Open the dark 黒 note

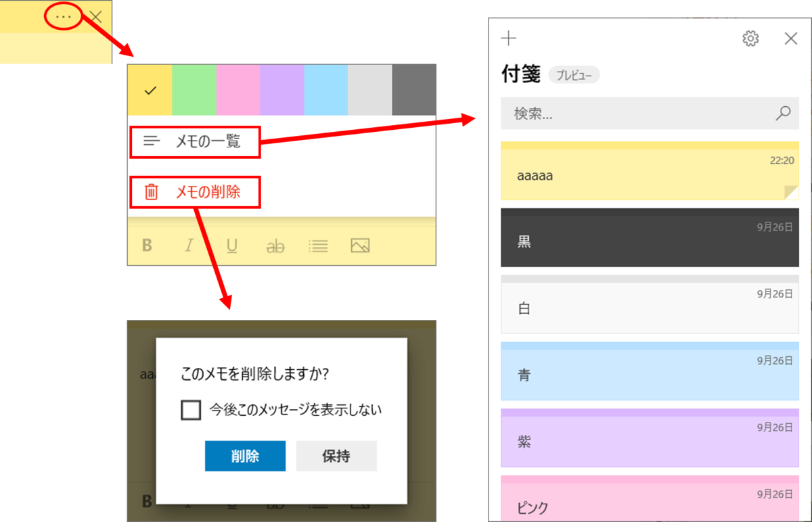click(x=650, y=237)
